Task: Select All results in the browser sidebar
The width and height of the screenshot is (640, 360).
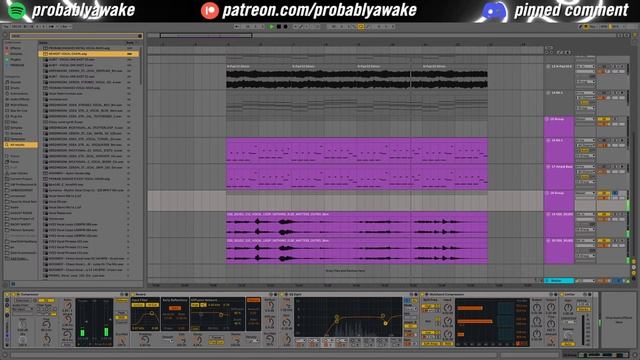Action: click(20, 145)
